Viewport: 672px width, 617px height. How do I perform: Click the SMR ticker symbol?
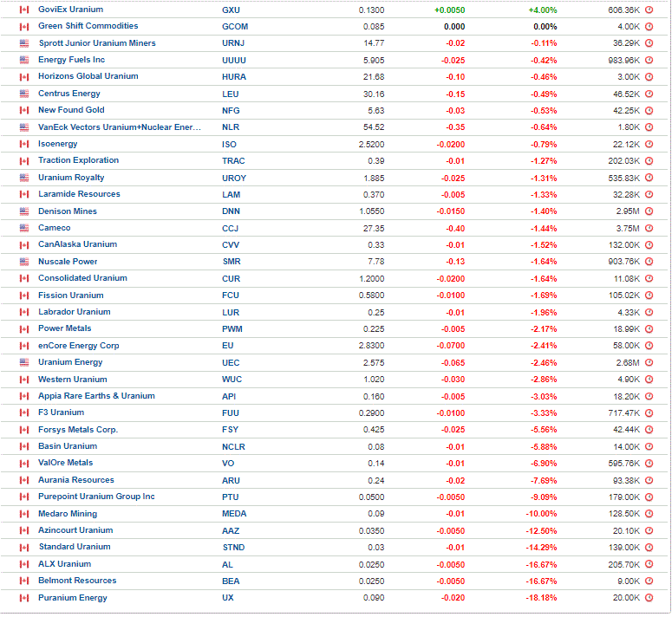232,262
